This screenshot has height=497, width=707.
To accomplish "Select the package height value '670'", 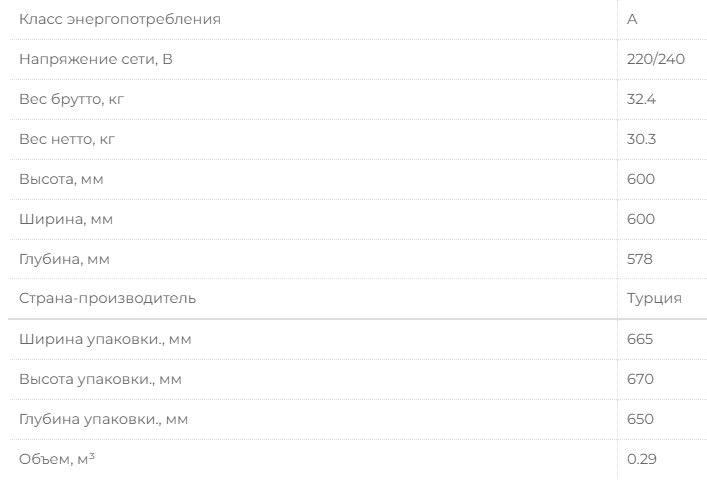I will 640,379.
